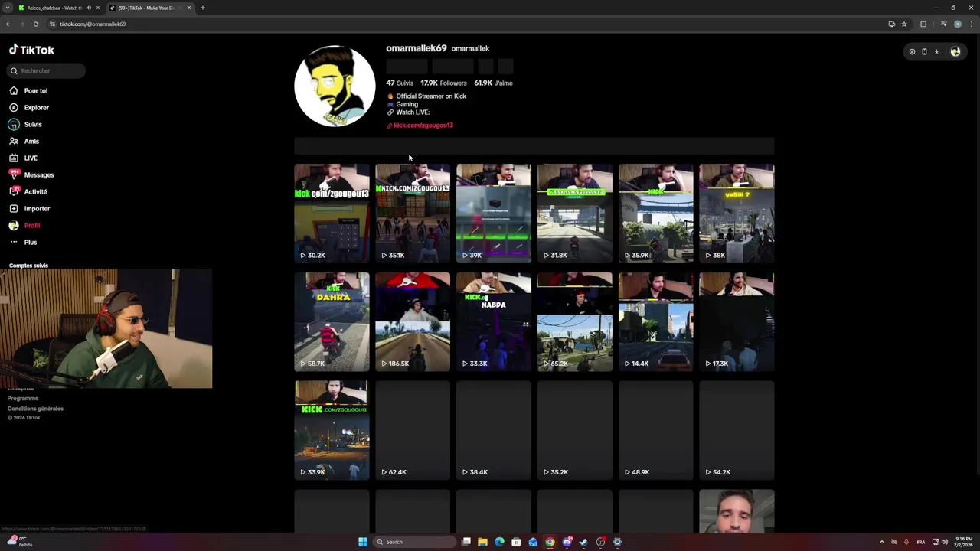Click the address bar URL
The height and width of the screenshot is (551, 980).
pyautogui.click(x=93, y=24)
